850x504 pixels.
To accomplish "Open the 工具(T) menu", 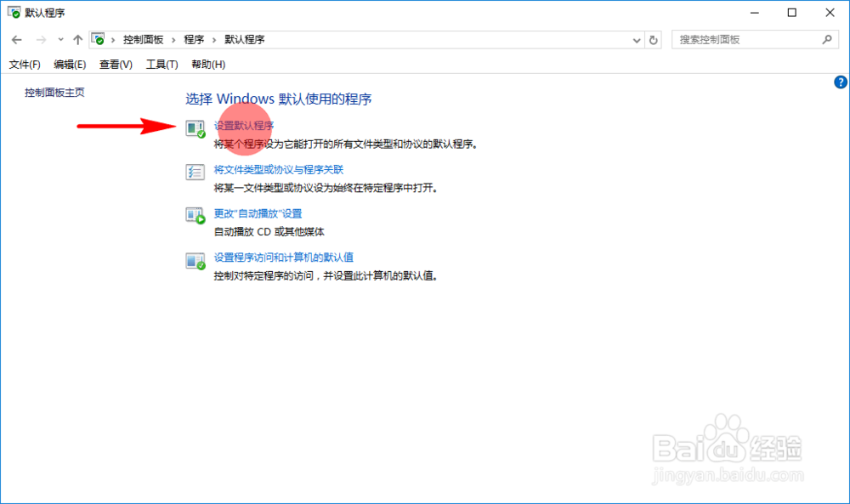I will click(x=161, y=65).
